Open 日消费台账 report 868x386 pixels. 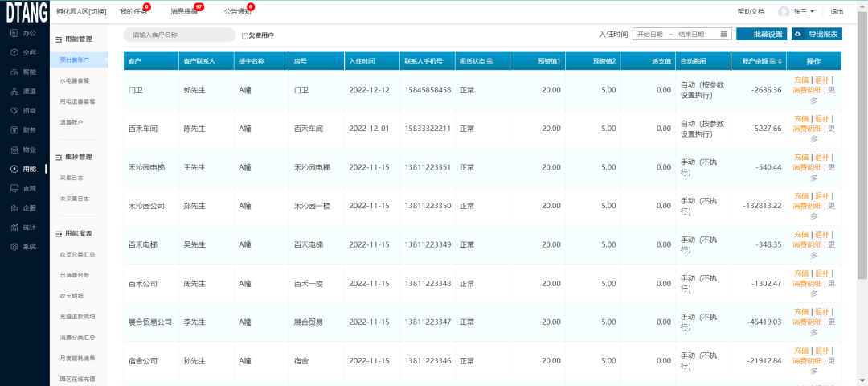point(74,275)
